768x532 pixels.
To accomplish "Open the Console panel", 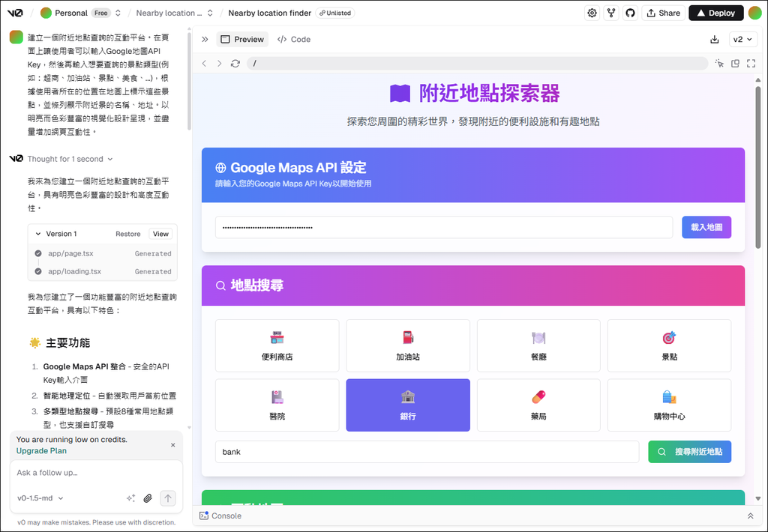I will pyautogui.click(x=220, y=516).
